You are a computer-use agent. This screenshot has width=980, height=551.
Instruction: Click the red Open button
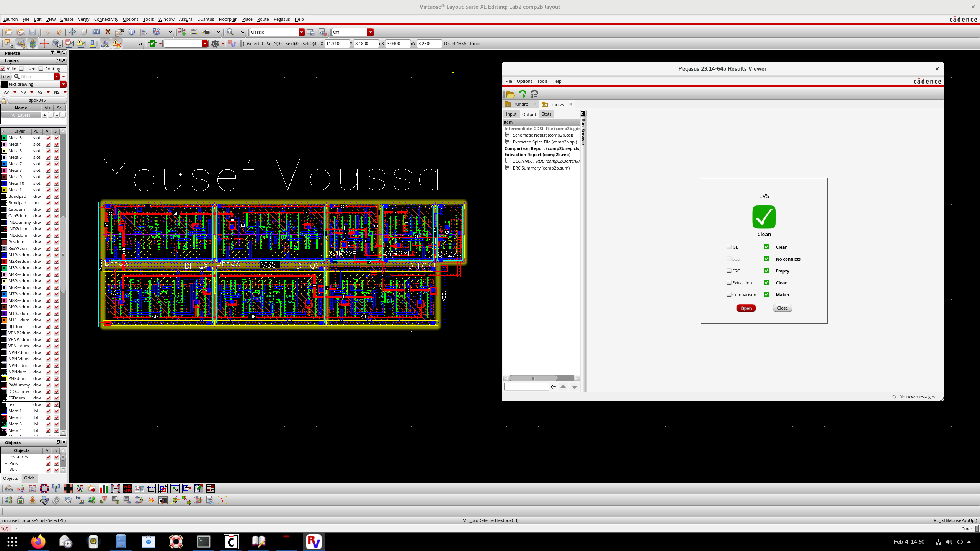746,308
